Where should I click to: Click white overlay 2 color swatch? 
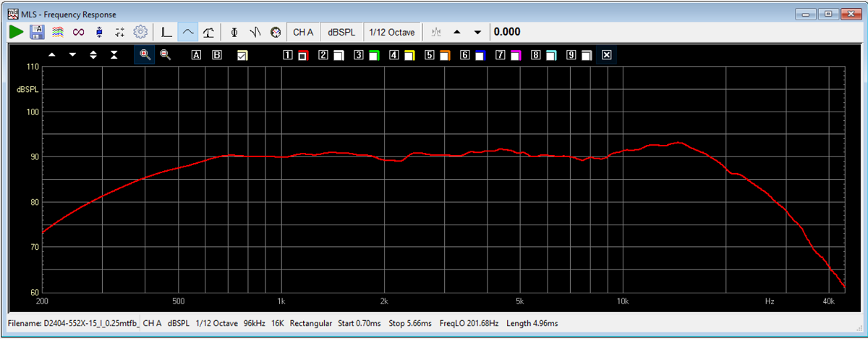339,55
